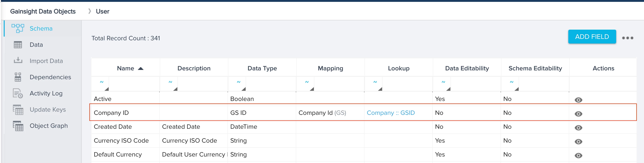Sort by the Schema Editability column header
The height and width of the screenshot is (163, 644).
pos(535,68)
